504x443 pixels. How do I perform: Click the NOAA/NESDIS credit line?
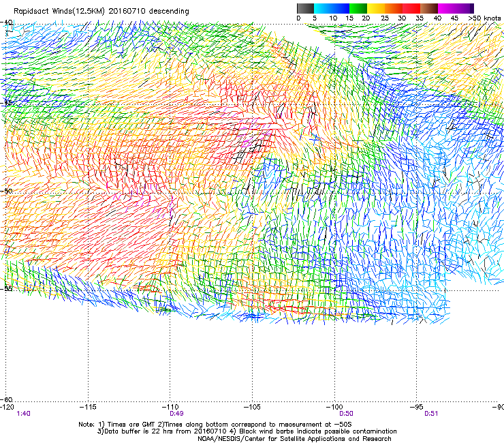pyautogui.click(x=294, y=438)
